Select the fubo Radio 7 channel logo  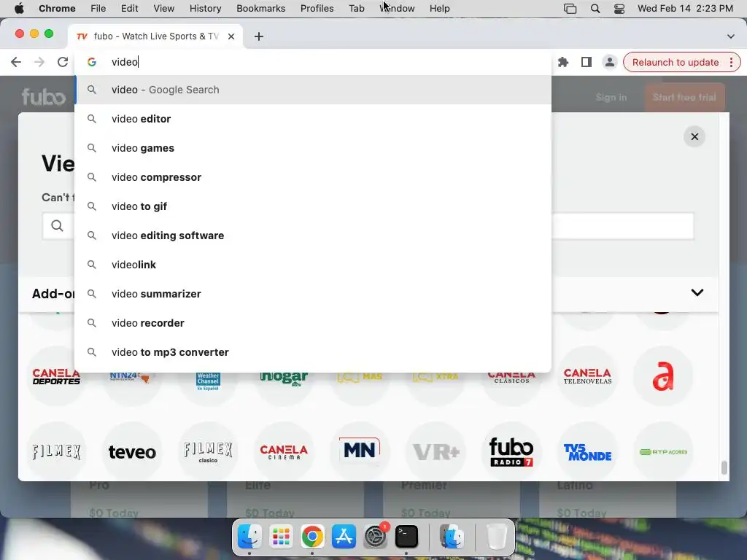pos(511,451)
